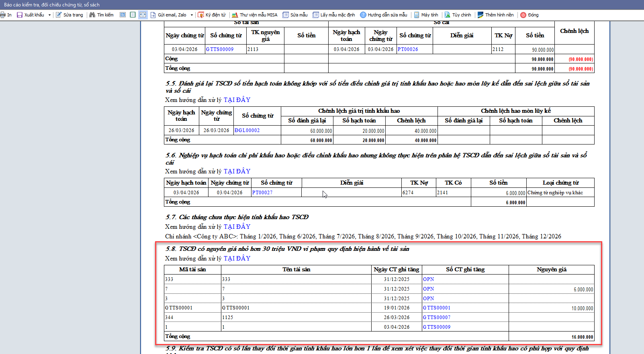The height and width of the screenshot is (354, 644).
Task: Click the Tùy chỉnh customize icon
Action: click(448, 15)
